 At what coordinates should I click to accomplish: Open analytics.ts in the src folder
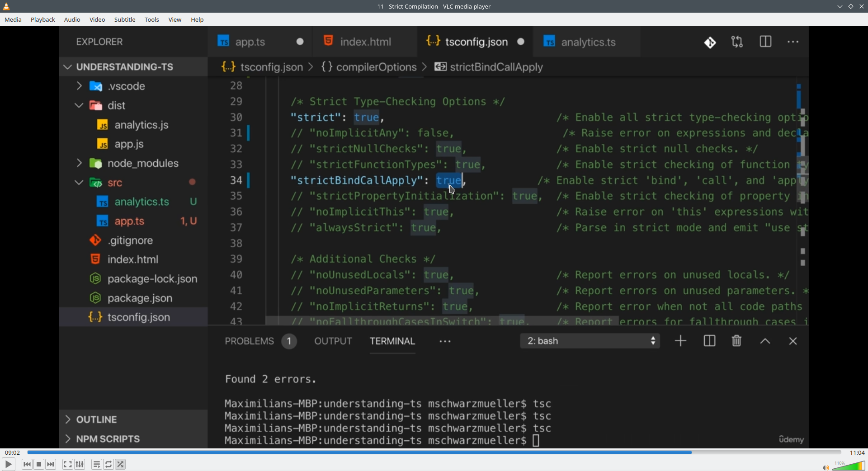click(x=133, y=202)
